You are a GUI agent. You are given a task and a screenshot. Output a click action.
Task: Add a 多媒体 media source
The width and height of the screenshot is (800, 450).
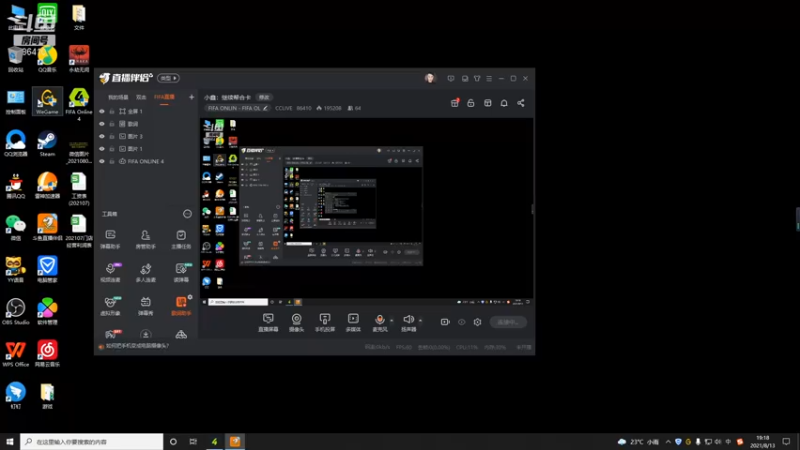click(x=353, y=323)
